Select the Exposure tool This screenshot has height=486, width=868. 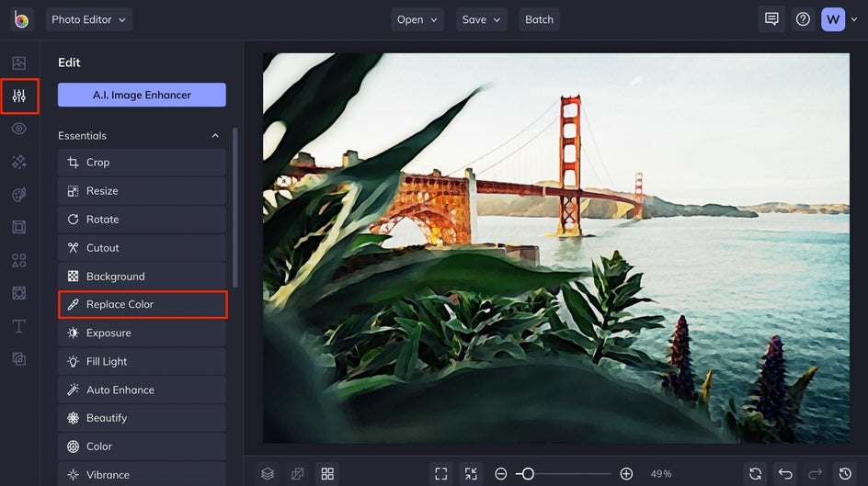tap(142, 333)
